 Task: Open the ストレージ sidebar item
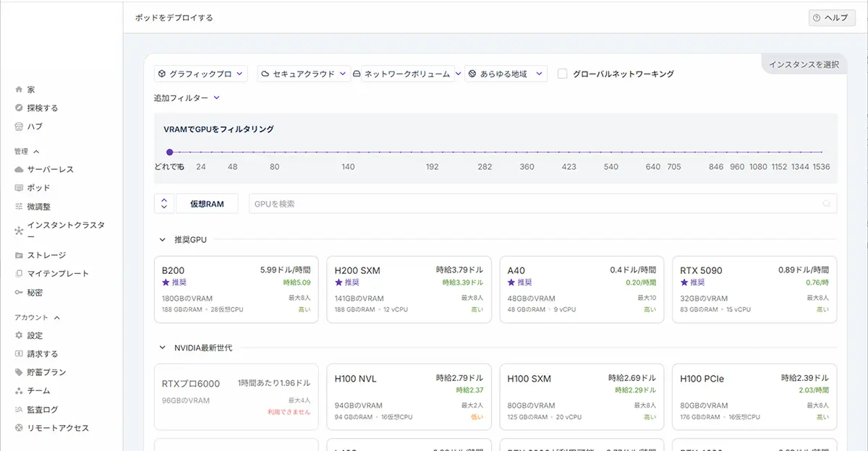click(x=46, y=255)
